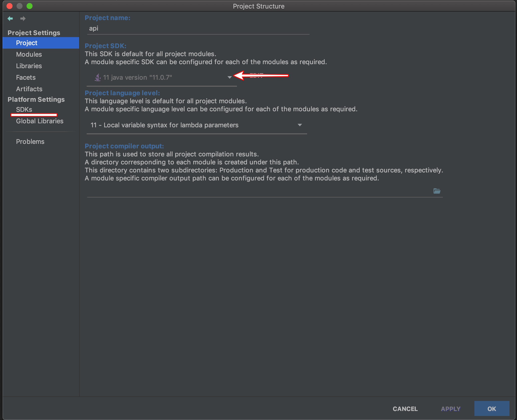517x420 pixels.
Task: Select Artifacts in the sidebar
Action: [29, 89]
